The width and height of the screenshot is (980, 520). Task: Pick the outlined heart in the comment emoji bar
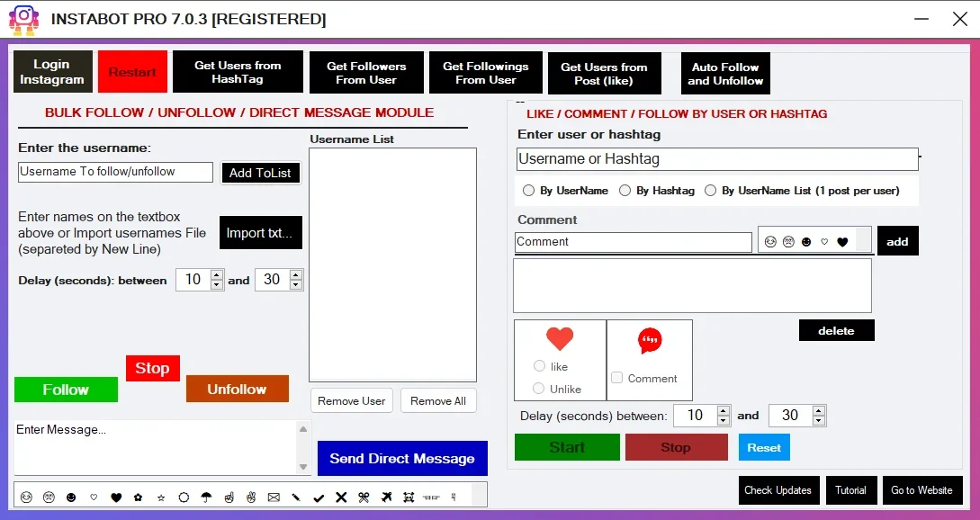pos(824,242)
